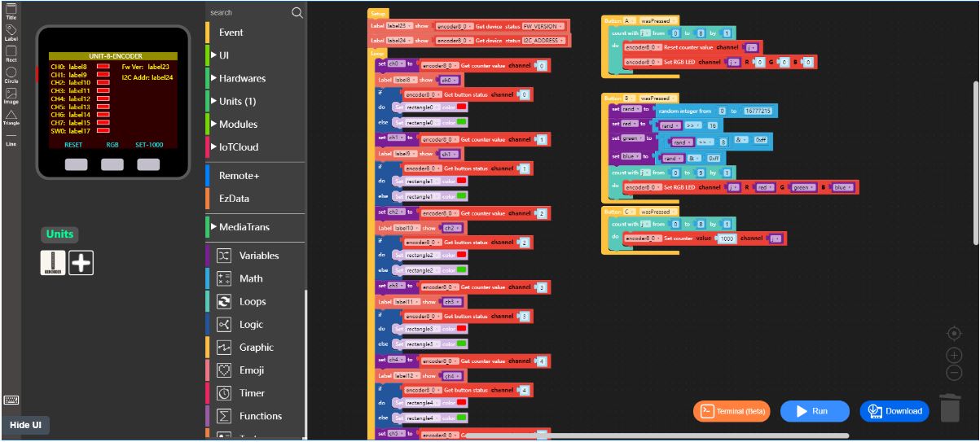The width and height of the screenshot is (980, 442).
Task: Open the Loops block category
Action: coord(253,301)
